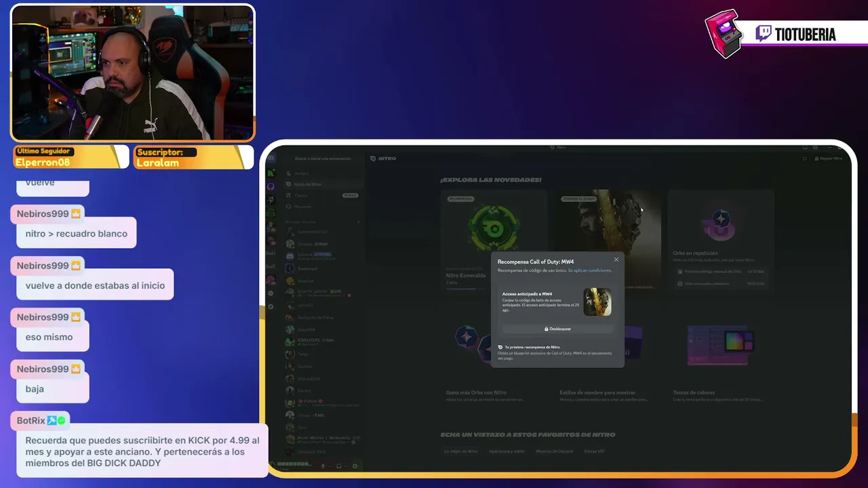Image resolution: width=868 pixels, height=488 pixels.
Task: Click the Discord home logo icon
Action: [x=271, y=159]
